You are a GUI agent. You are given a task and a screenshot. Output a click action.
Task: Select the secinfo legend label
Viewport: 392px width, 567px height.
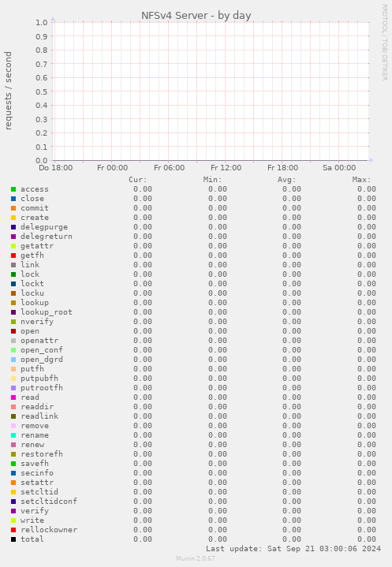click(x=37, y=472)
